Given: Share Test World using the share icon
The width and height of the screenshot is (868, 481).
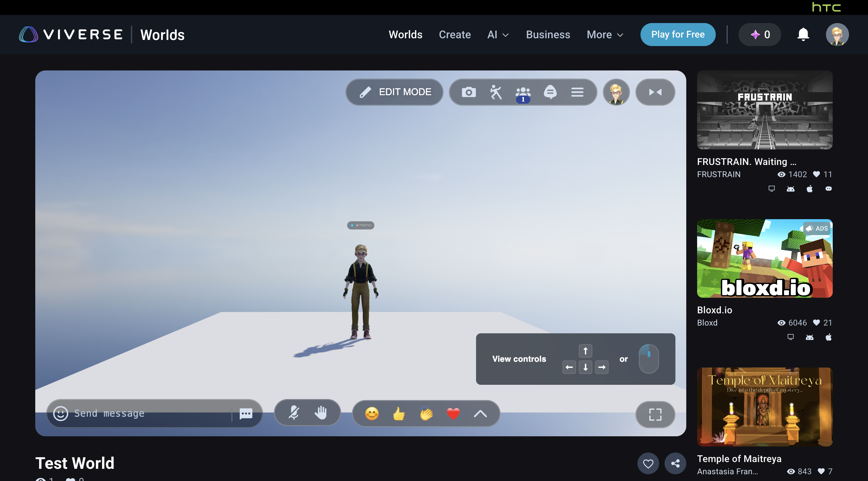Looking at the screenshot, I should [x=675, y=463].
